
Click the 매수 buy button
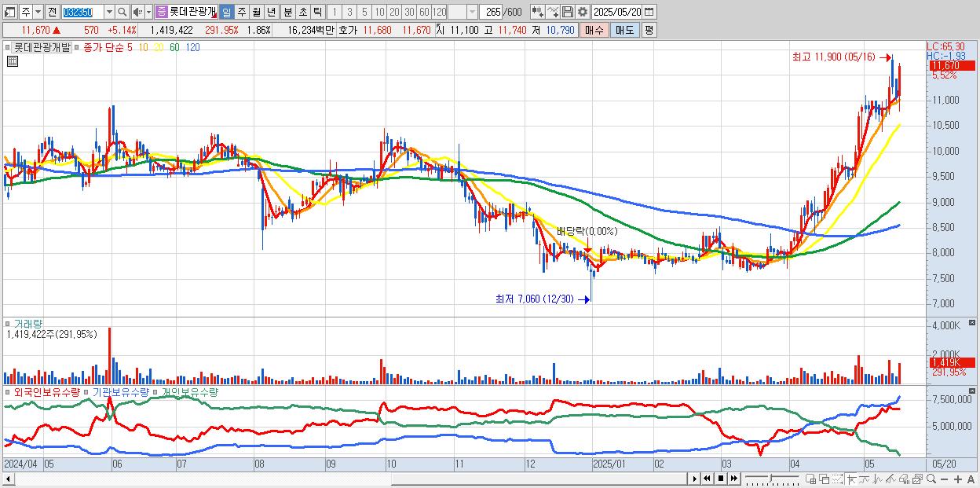[x=594, y=30]
